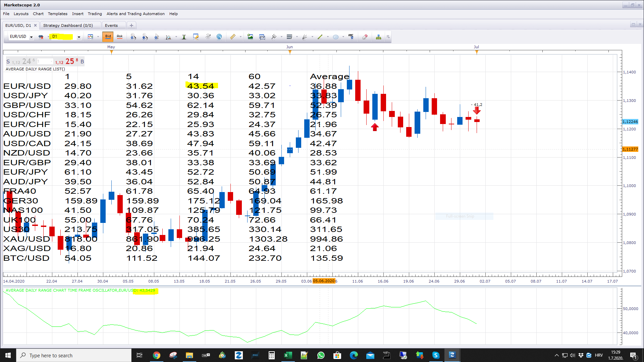Switch to the Strategy Dashboard tab
The width and height of the screenshot is (644, 362).
click(x=68, y=25)
